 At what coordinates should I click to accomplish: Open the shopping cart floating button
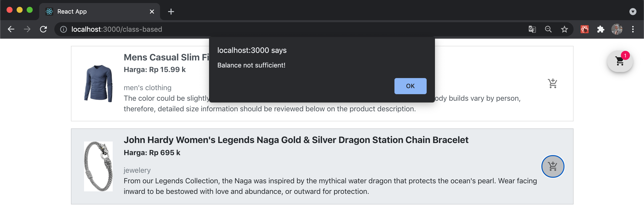pyautogui.click(x=620, y=61)
